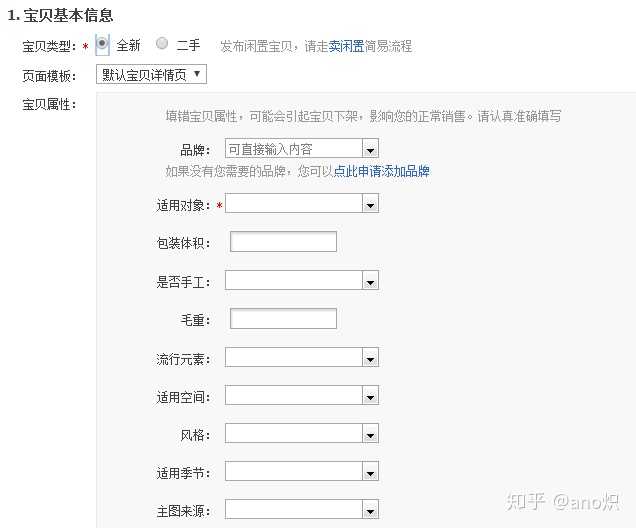Click 点此申请添加品牌 link
The width and height of the screenshot is (636, 528).
[x=381, y=171]
